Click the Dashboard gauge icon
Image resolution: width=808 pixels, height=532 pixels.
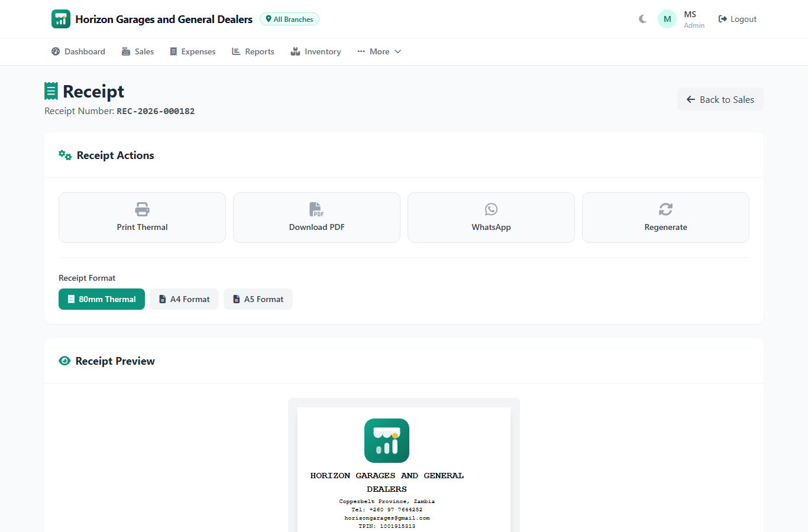tap(56, 51)
